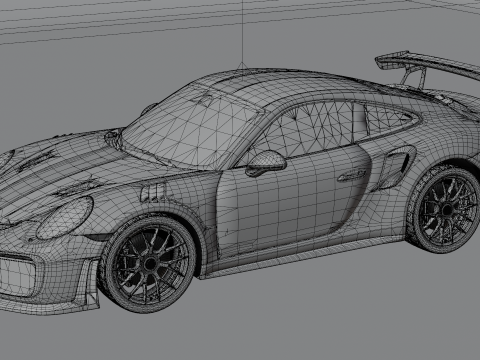The height and width of the screenshot is (360, 480).
Task: Select the front wheel rim of the car
Action: click(150, 263)
